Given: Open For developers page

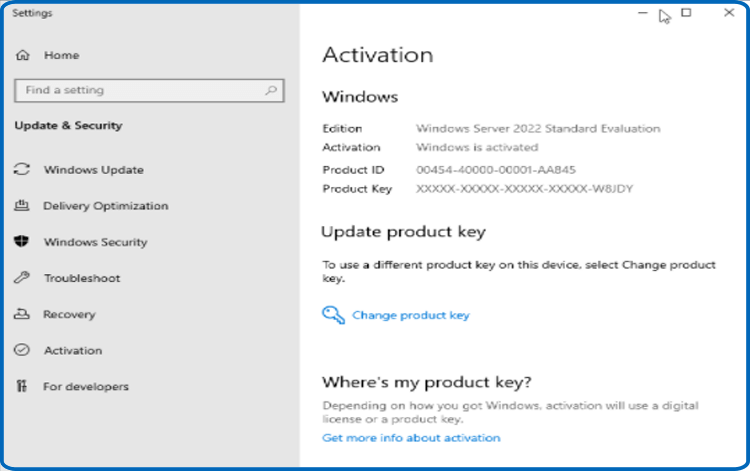Looking at the screenshot, I should (86, 386).
